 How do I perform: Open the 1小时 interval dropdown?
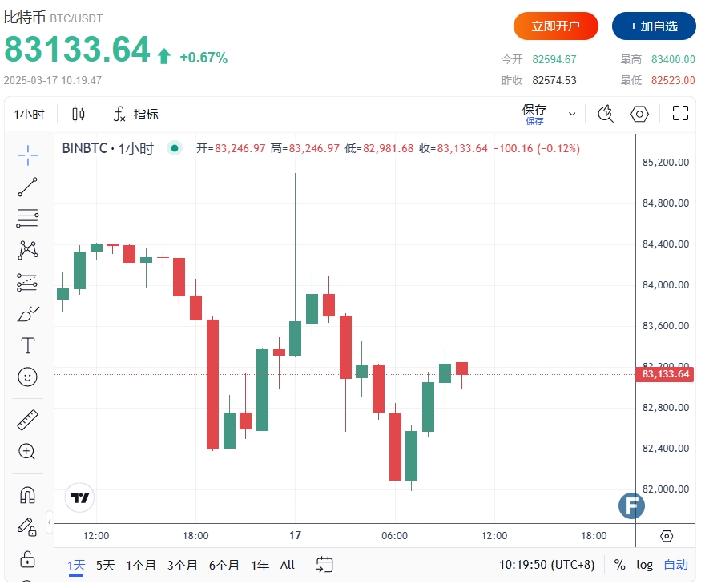(29, 115)
